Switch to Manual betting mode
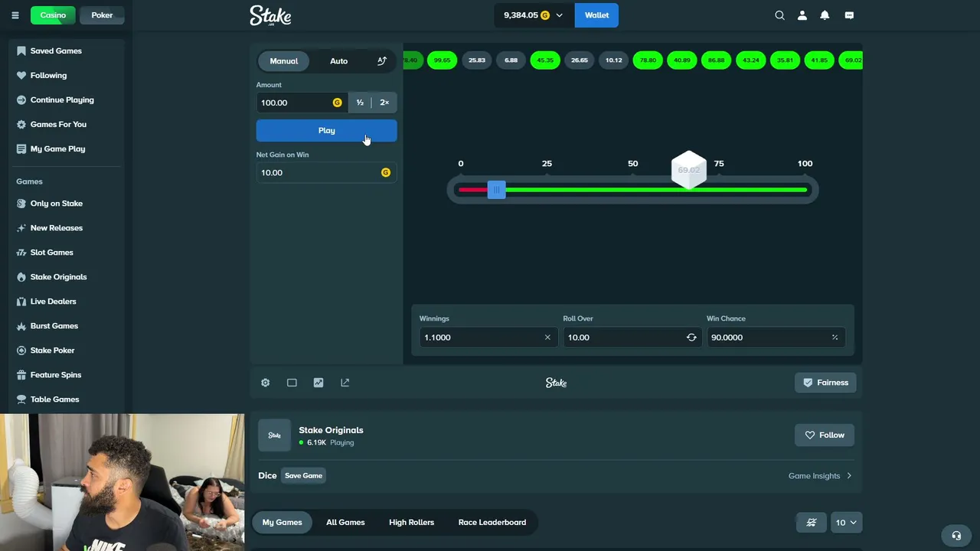Image resolution: width=980 pixels, height=551 pixels. pyautogui.click(x=283, y=60)
